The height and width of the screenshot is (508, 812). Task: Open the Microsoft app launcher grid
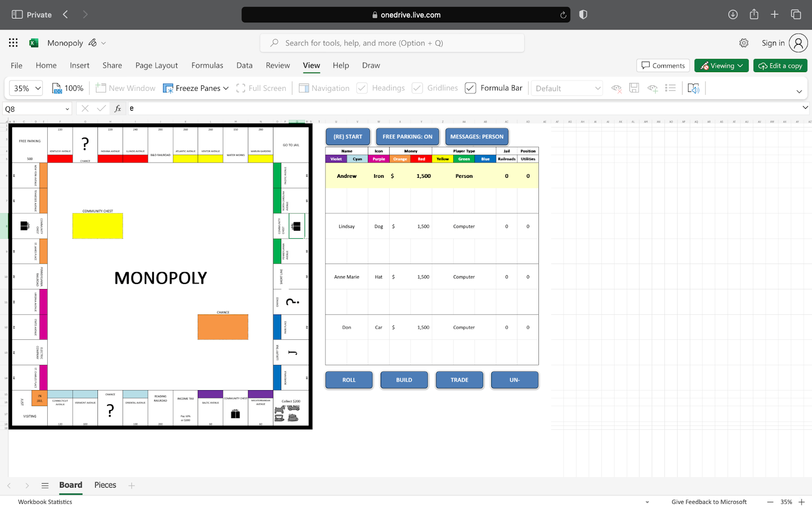13,43
